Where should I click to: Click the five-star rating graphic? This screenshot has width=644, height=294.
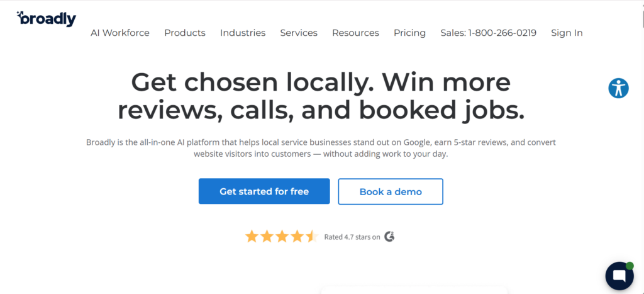click(282, 237)
